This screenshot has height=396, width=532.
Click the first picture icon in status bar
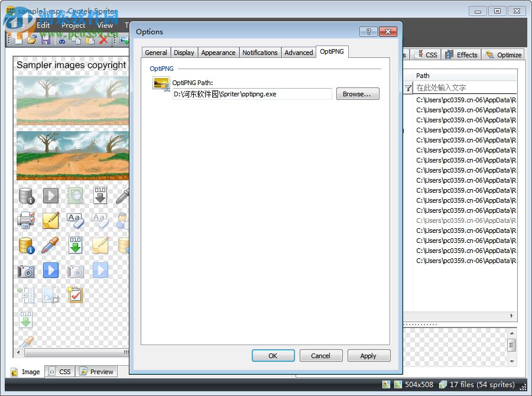386,384
